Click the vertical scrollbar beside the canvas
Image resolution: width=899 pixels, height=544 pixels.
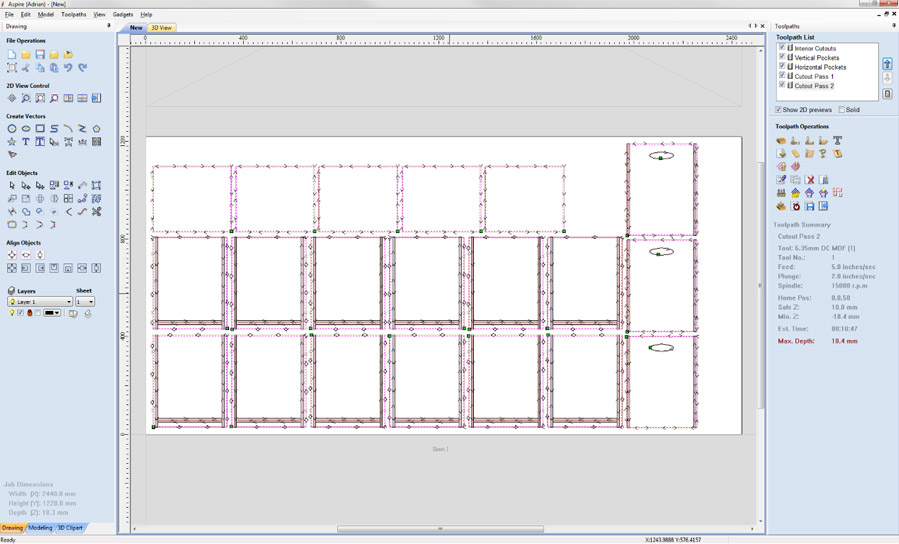(x=761, y=285)
